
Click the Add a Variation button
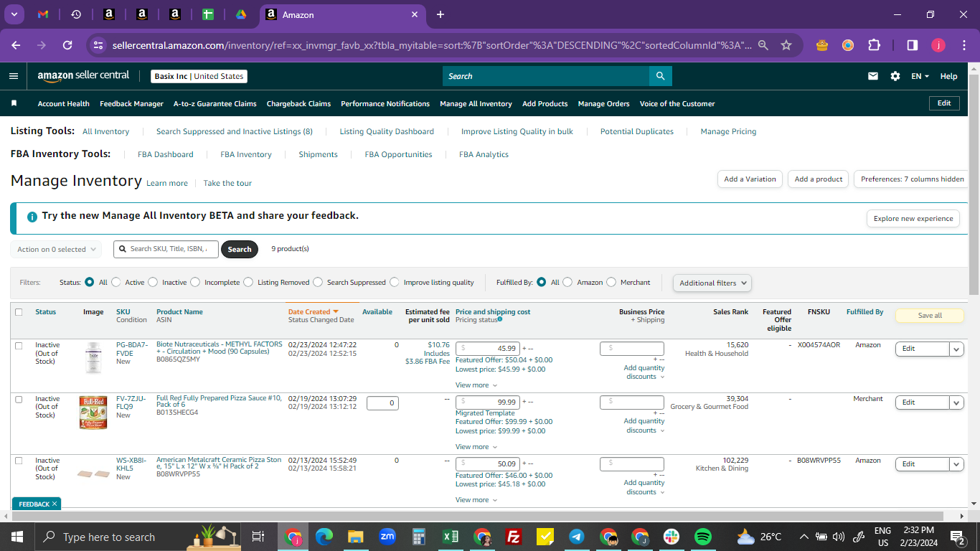[x=750, y=179]
